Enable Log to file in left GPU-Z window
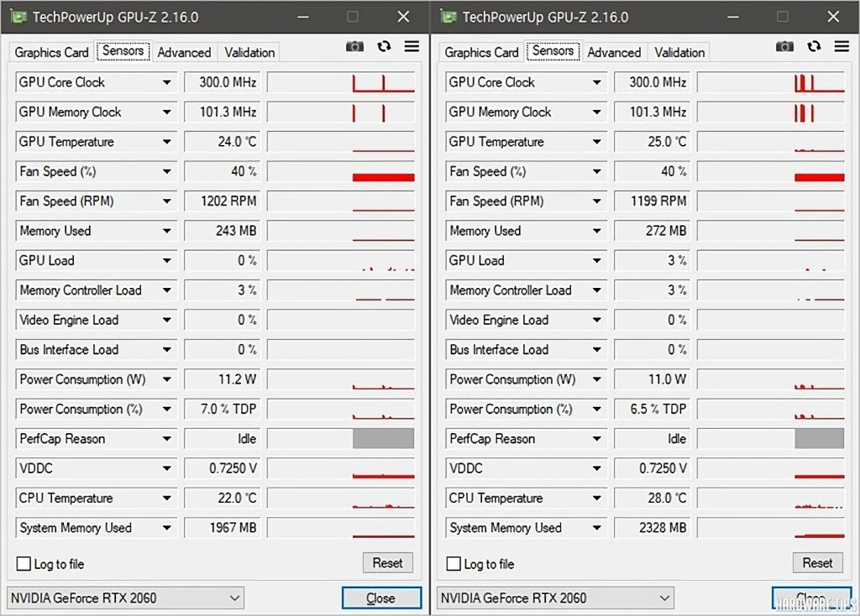Viewport: 860px width, 616px height. pyautogui.click(x=24, y=564)
